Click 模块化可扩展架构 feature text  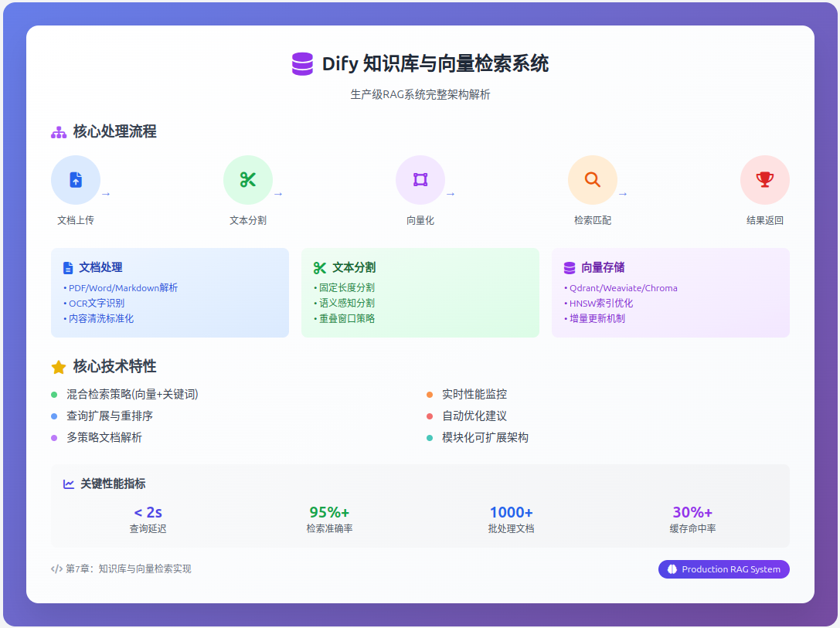click(x=485, y=438)
